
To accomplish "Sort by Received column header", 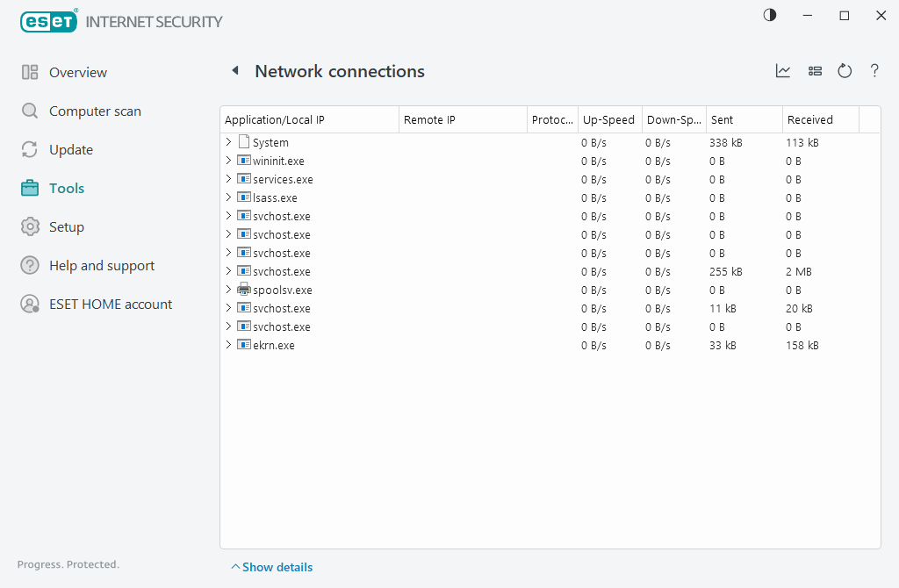I will click(809, 119).
